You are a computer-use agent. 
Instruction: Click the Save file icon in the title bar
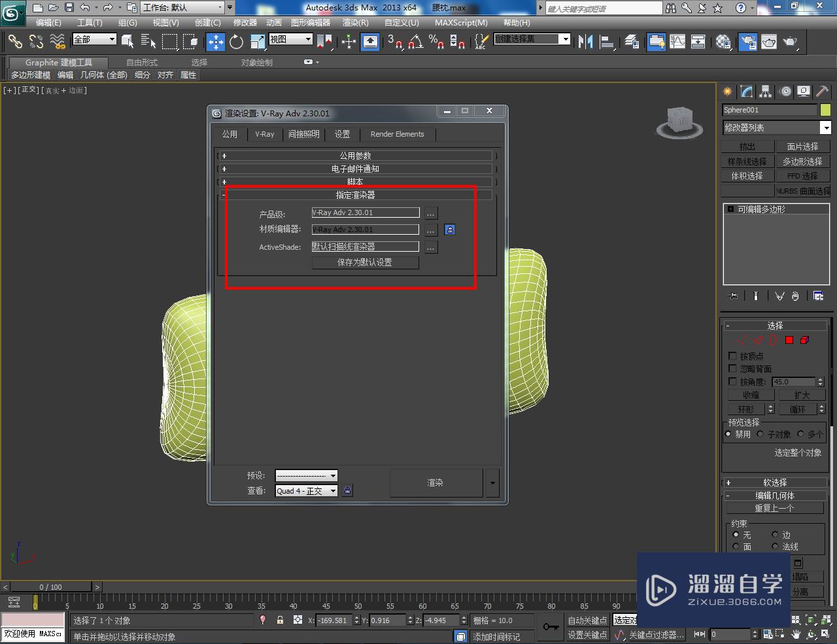69,8
